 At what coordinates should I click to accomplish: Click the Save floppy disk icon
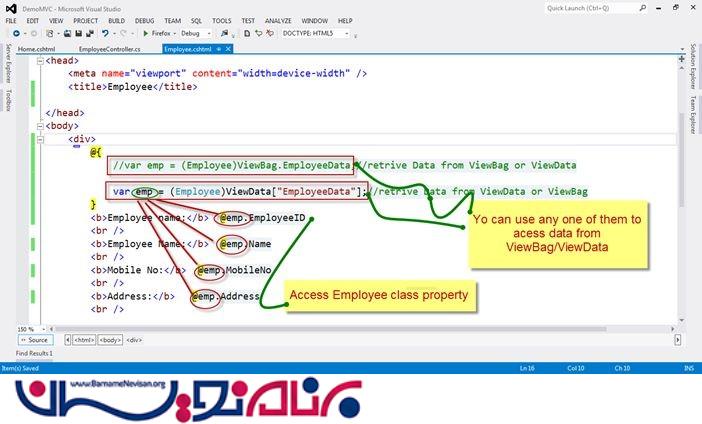(x=78, y=33)
